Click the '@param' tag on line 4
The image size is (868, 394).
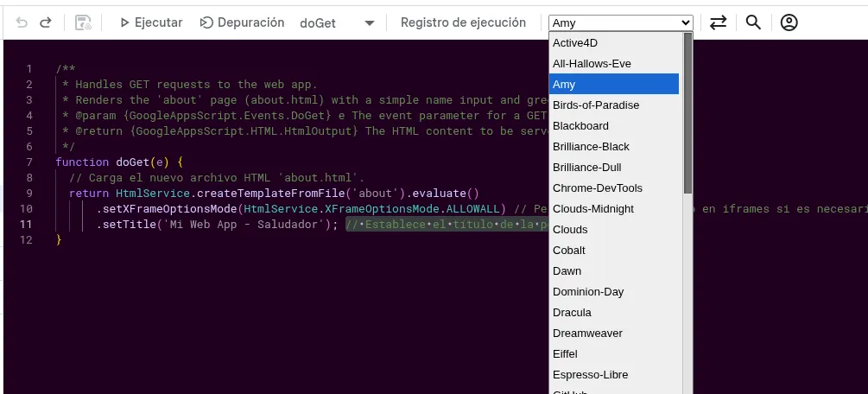point(96,116)
